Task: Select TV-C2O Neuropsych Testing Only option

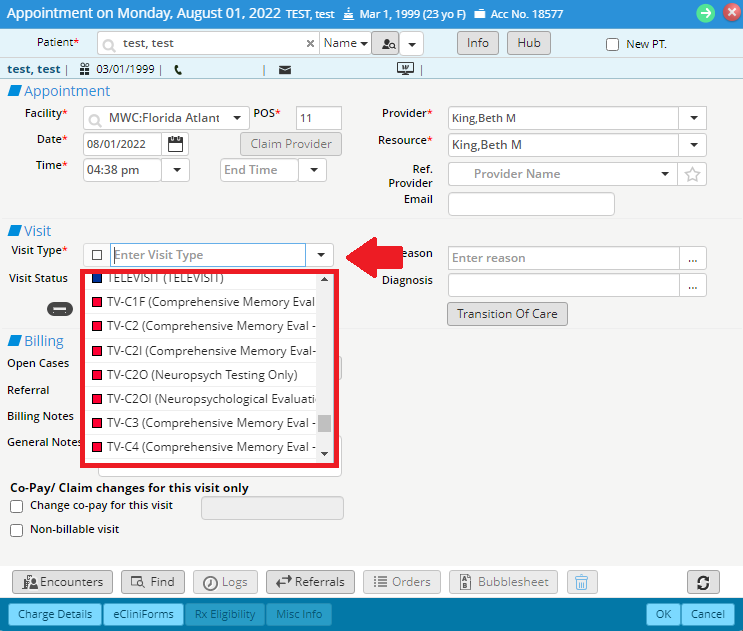Action: 201,375
